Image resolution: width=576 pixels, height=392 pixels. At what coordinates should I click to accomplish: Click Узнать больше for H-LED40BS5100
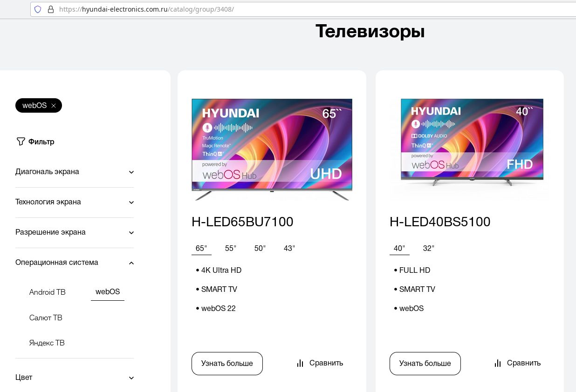[425, 364]
